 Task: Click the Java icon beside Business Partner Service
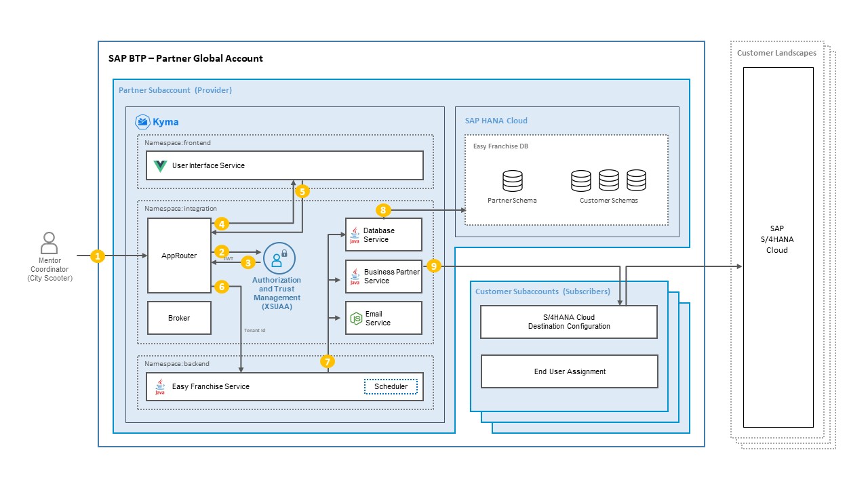354,277
